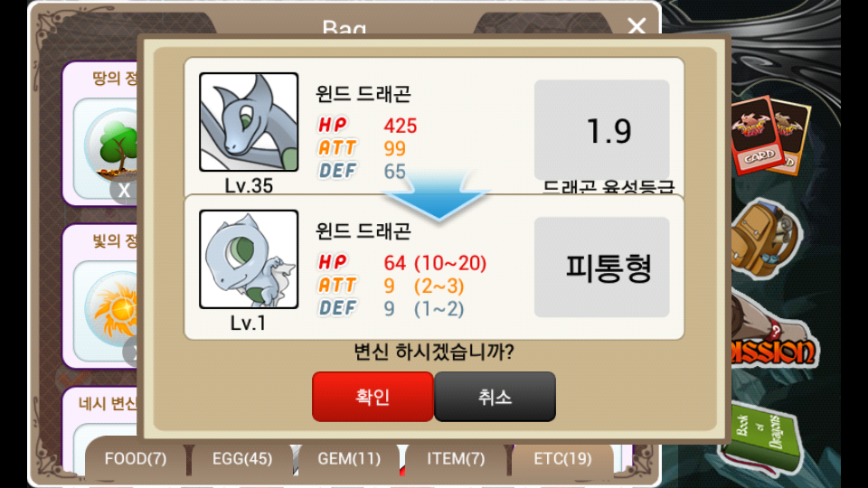The height and width of the screenshot is (488, 868).
Task: Open the backpack bag icon
Action: point(765,239)
